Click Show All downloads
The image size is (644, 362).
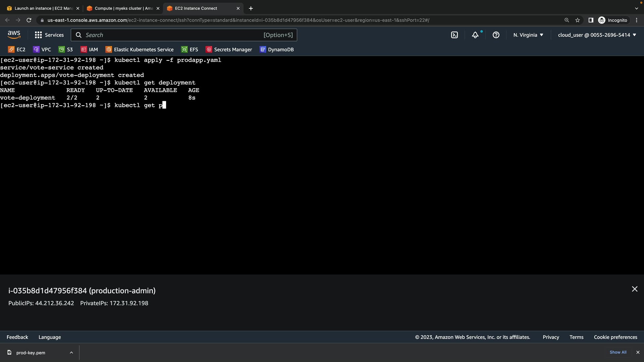click(618, 352)
